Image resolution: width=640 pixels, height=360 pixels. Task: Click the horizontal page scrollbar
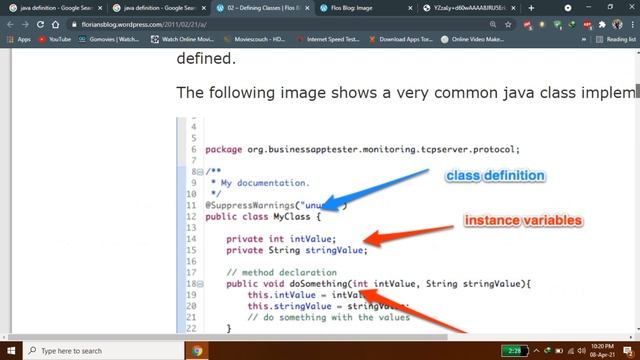tap(228, 337)
